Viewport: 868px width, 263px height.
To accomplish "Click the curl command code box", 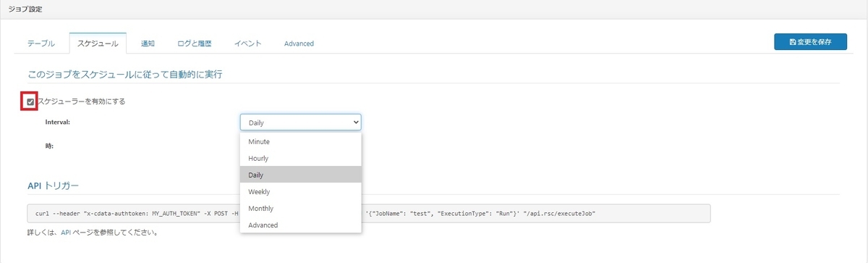I will click(x=368, y=213).
